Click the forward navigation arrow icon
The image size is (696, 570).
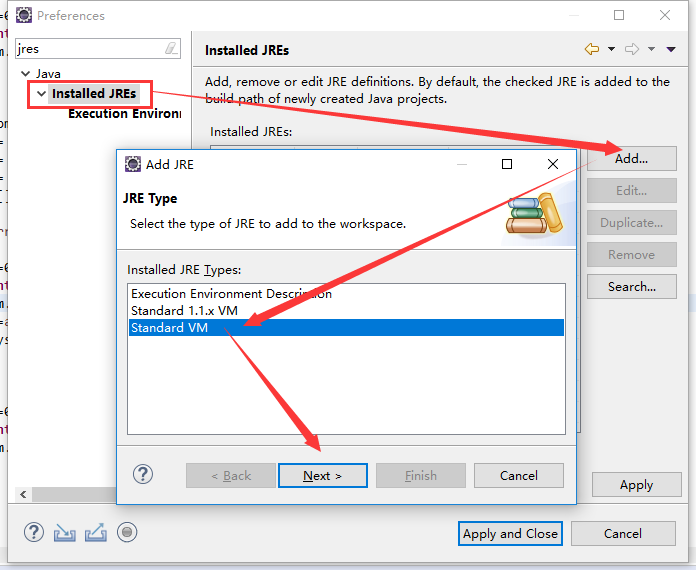pos(632,49)
